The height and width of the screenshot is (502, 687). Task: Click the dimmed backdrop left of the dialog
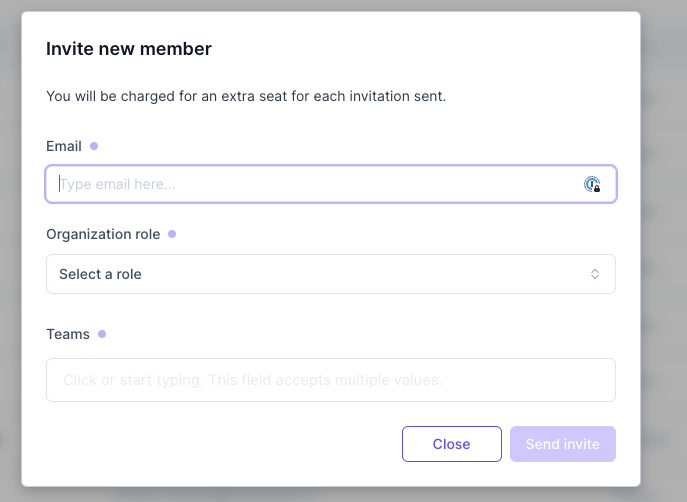(10, 250)
